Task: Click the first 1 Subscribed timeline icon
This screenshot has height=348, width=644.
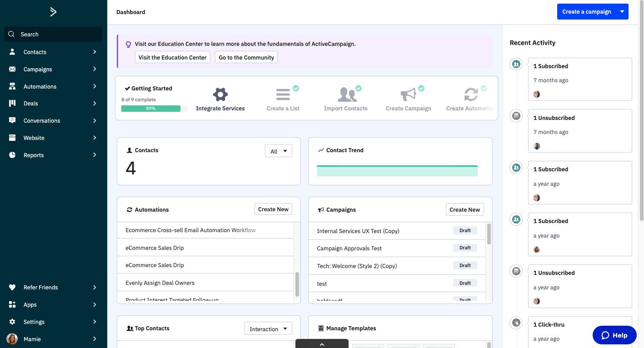Action: [516, 65]
